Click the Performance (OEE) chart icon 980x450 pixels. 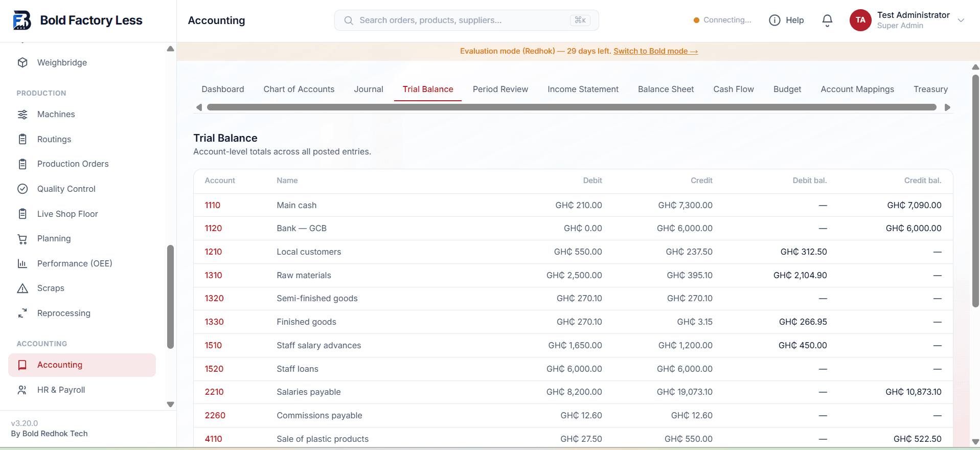pyautogui.click(x=22, y=263)
